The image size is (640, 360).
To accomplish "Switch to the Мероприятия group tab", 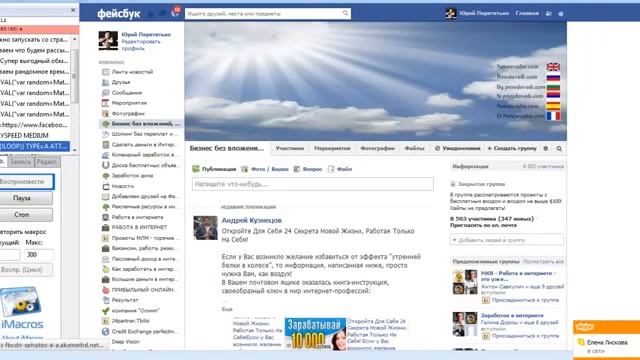I will (332, 149).
